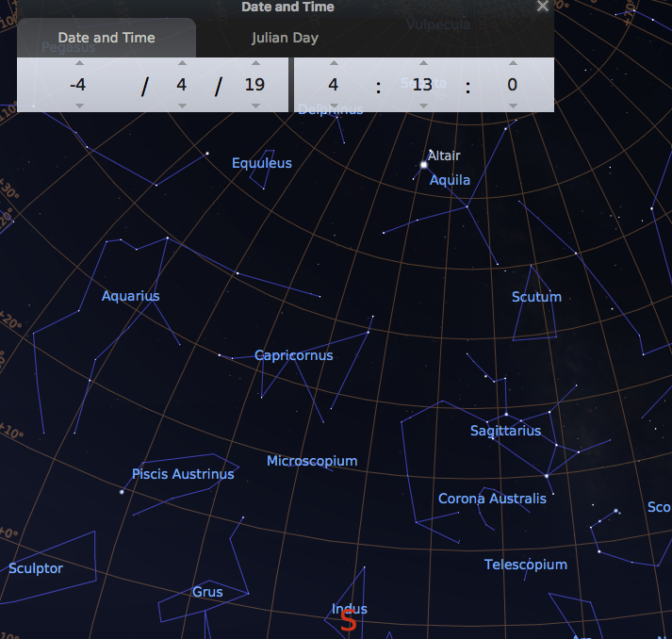This screenshot has width=672, height=639.
Task: Increase the seconds with its up arrow
Action: coord(512,64)
